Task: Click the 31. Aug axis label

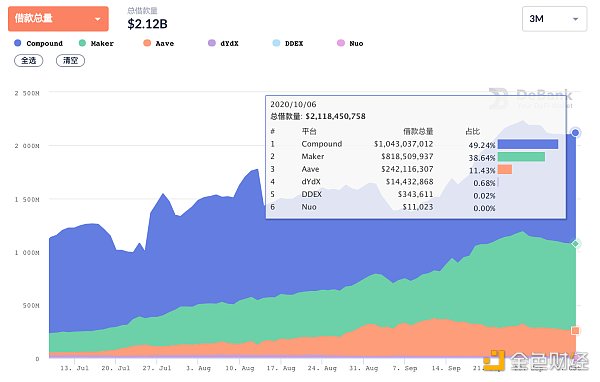Action: [x=363, y=368]
